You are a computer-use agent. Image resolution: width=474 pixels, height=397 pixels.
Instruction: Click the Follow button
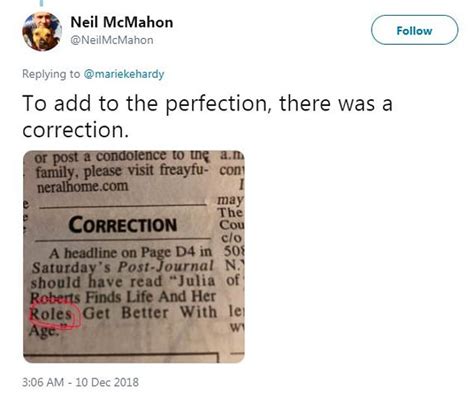(414, 30)
